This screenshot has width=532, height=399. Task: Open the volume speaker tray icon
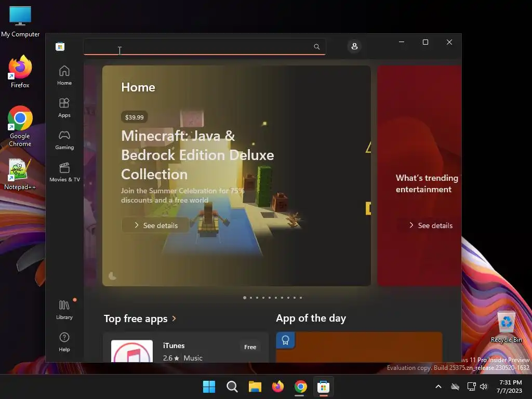484,387
